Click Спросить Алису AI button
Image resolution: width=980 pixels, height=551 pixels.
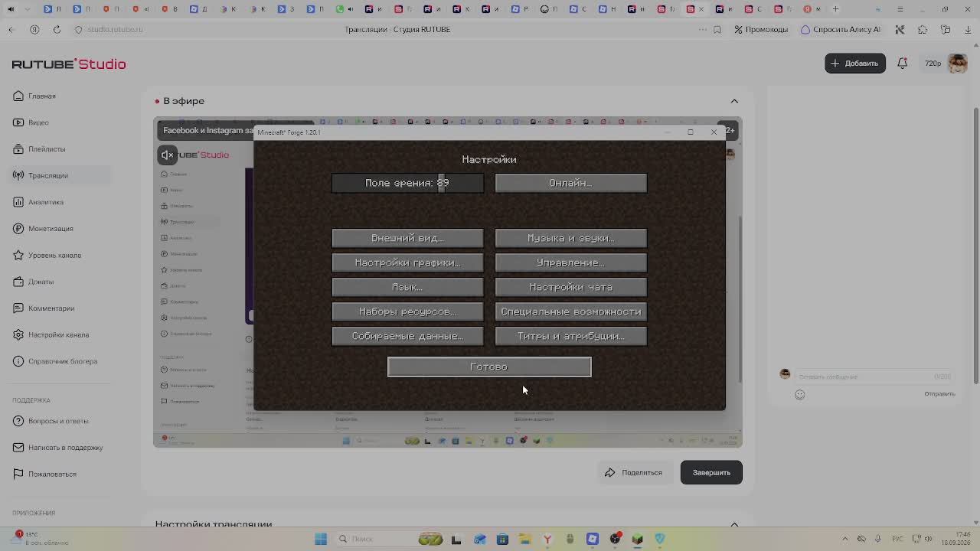[841, 29]
